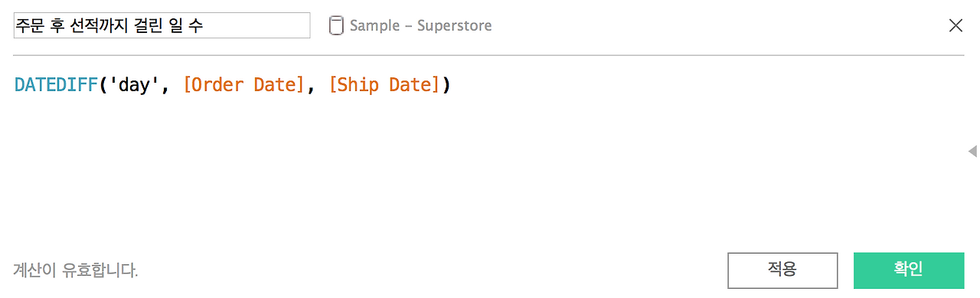Click the calculation name input field
The height and width of the screenshot is (298, 980).
162,25
